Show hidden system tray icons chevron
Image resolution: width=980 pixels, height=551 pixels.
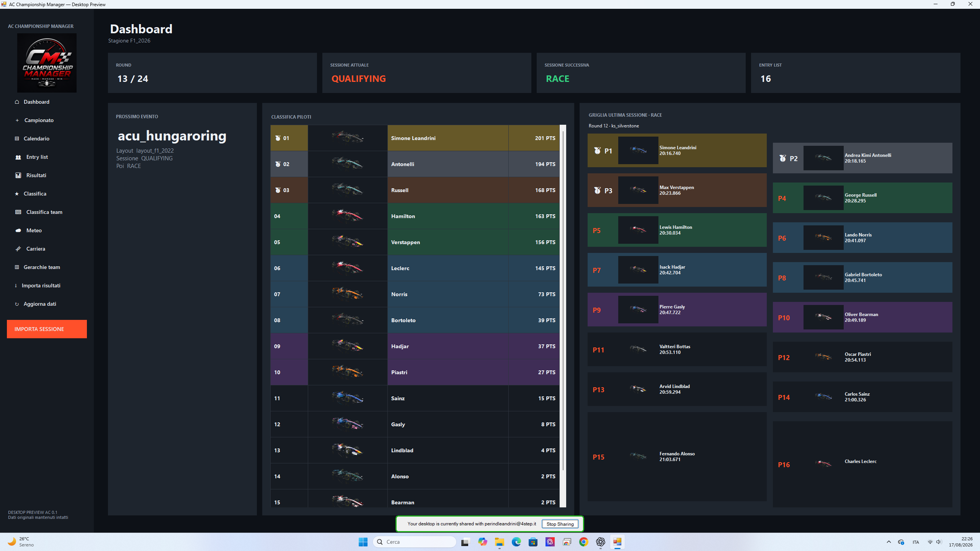(x=889, y=542)
